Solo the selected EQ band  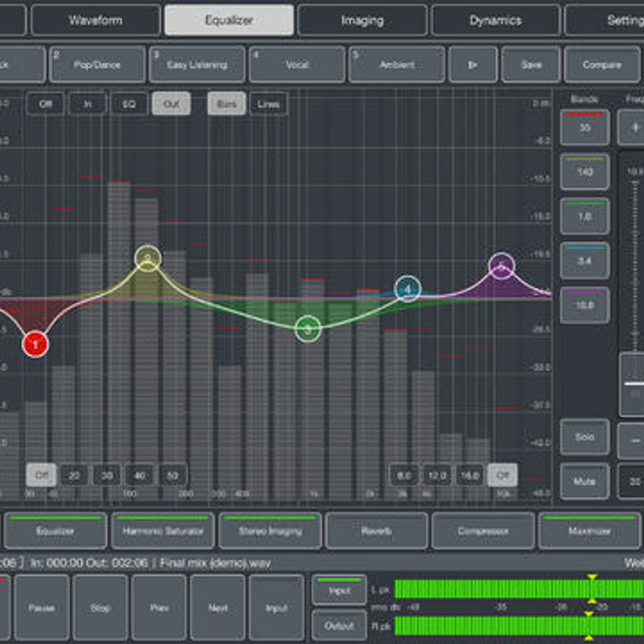click(585, 437)
